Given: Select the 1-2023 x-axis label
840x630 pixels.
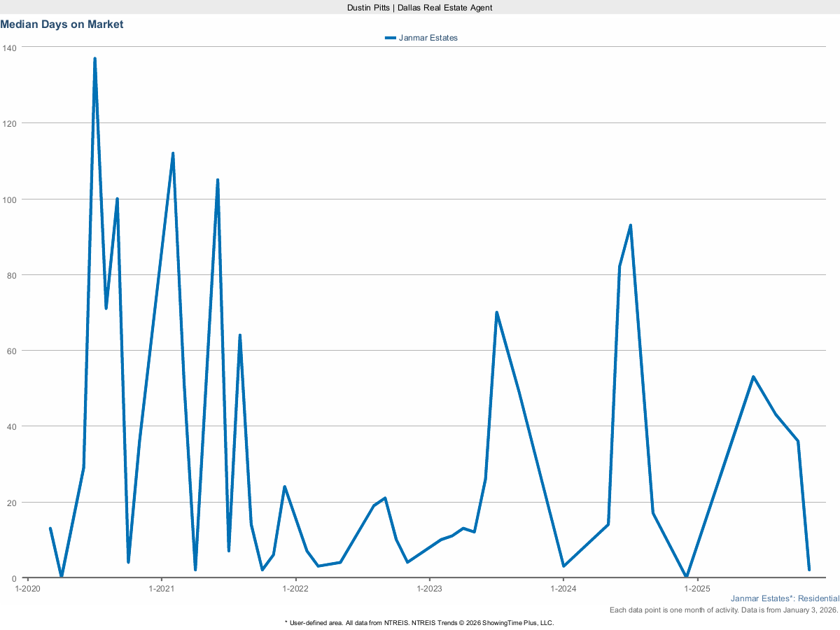Looking at the screenshot, I should (x=431, y=589).
